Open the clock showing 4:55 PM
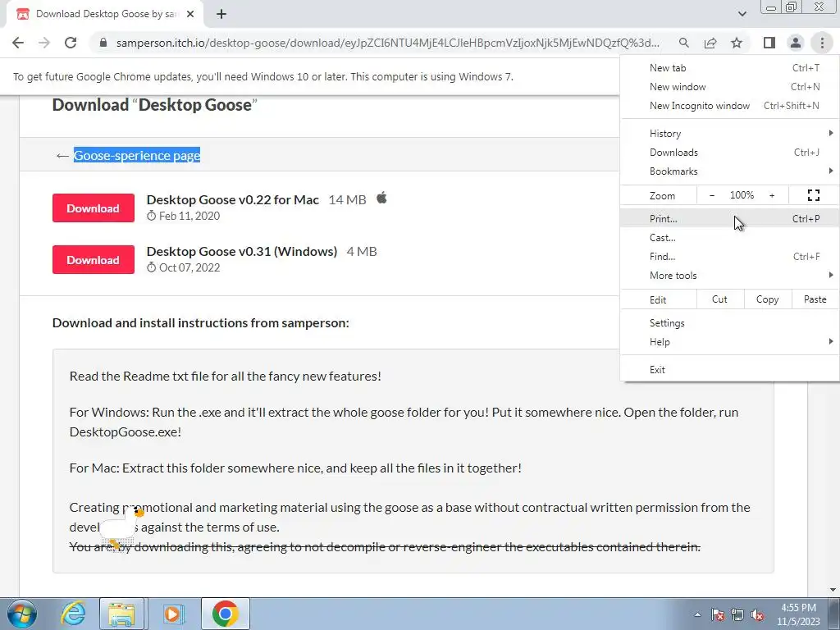This screenshot has height=630, width=840. pos(798,614)
